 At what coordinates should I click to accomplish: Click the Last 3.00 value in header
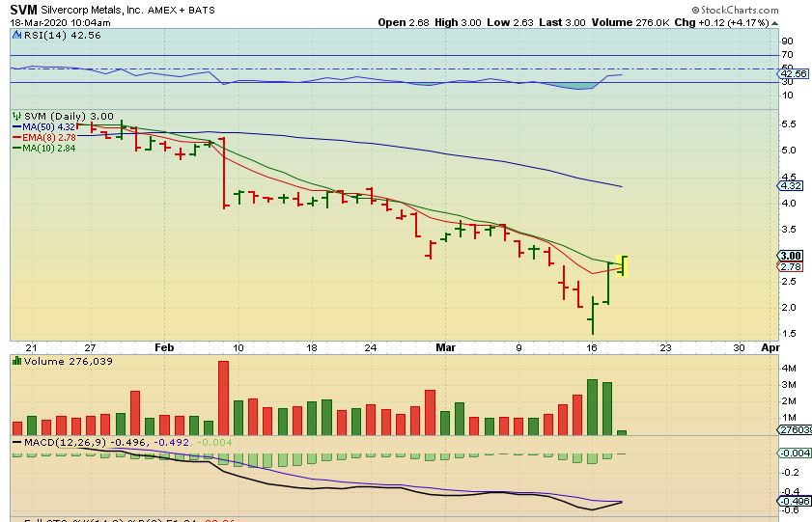(562, 23)
